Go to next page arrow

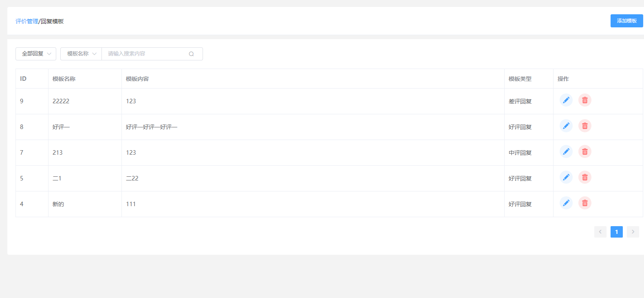633,232
